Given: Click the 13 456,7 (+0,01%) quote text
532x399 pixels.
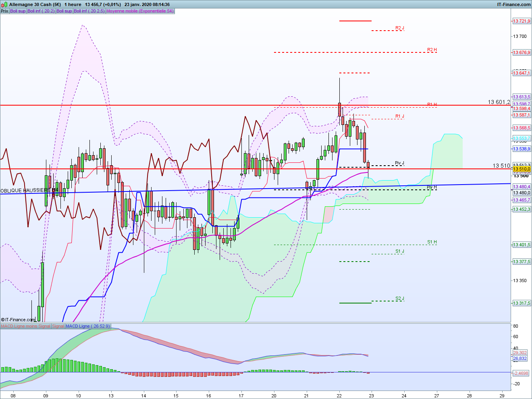Looking at the screenshot, I should 103,4.
